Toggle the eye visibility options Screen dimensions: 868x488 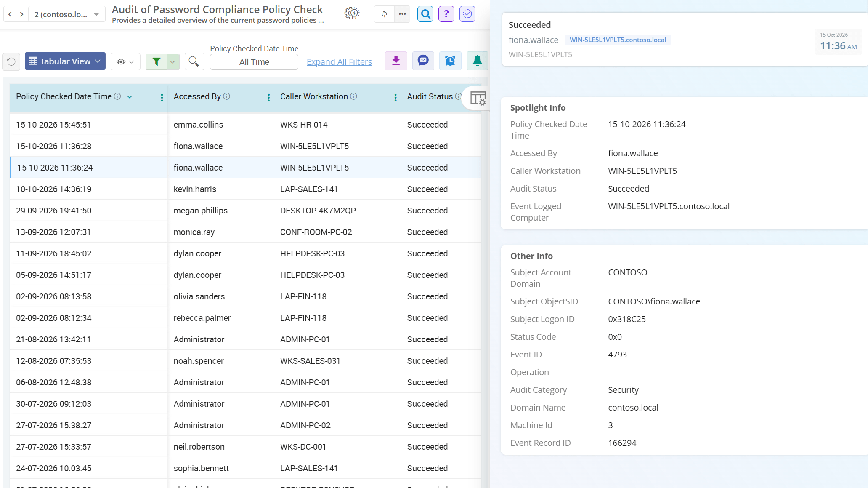[125, 61]
